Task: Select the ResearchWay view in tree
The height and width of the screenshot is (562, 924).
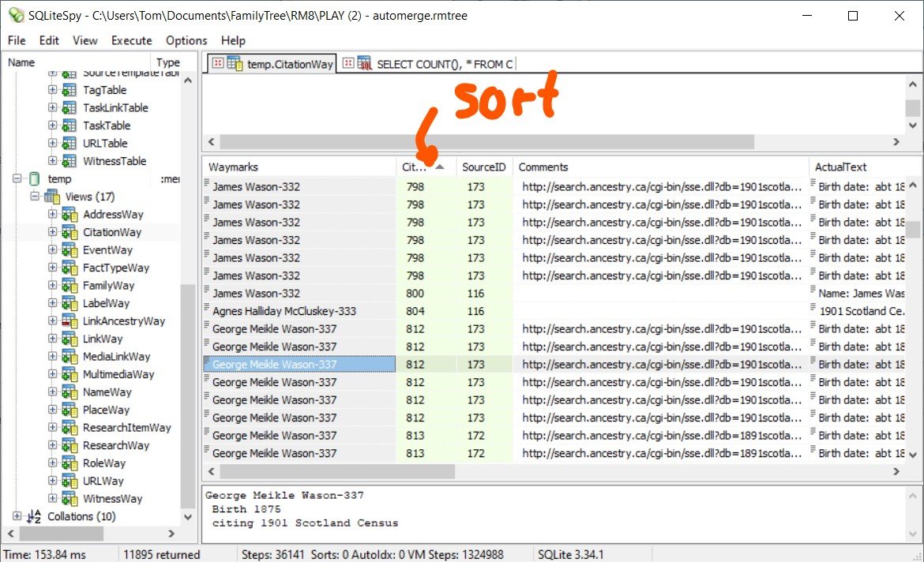Action: (116, 445)
